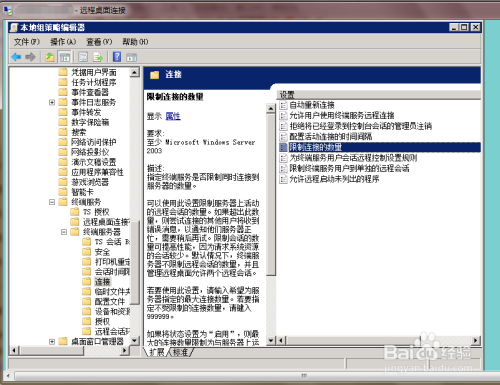The image size is (500, 385).
Task: Select the 限制终端服务用户到单独的远程会话 setting
Action: (349, 169)
